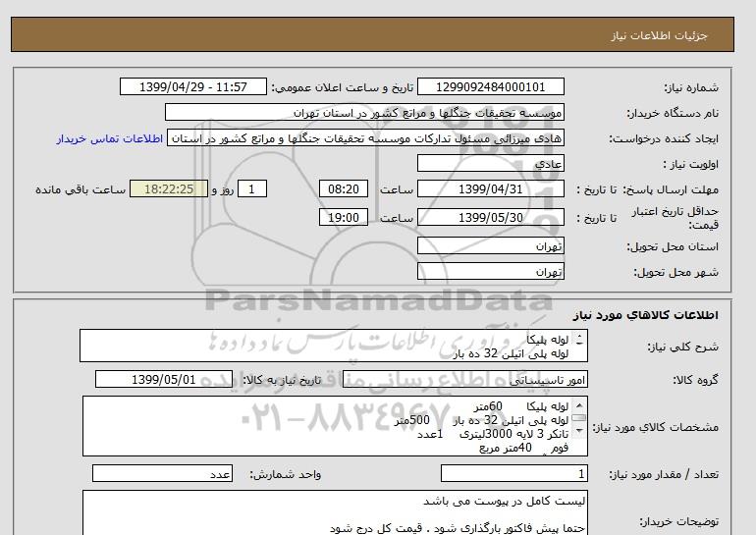Click the validity time field 19:00
This screenshot has width=756, height=535.
coord(344,218)
